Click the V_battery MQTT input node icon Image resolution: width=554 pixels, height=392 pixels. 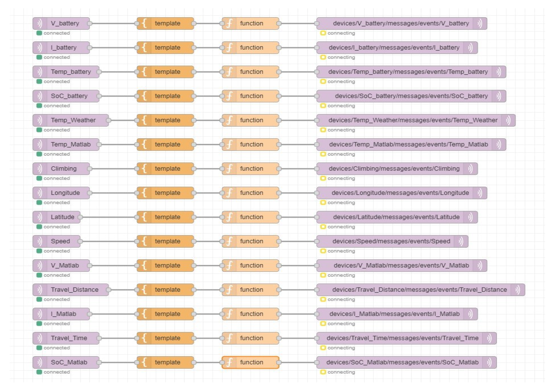coord(40,23)
